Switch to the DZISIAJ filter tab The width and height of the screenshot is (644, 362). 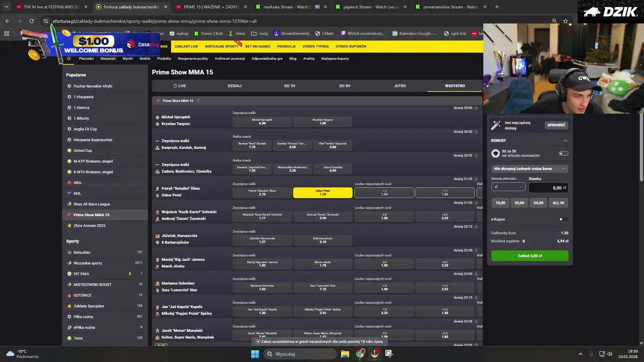click(x=234, y=86)
